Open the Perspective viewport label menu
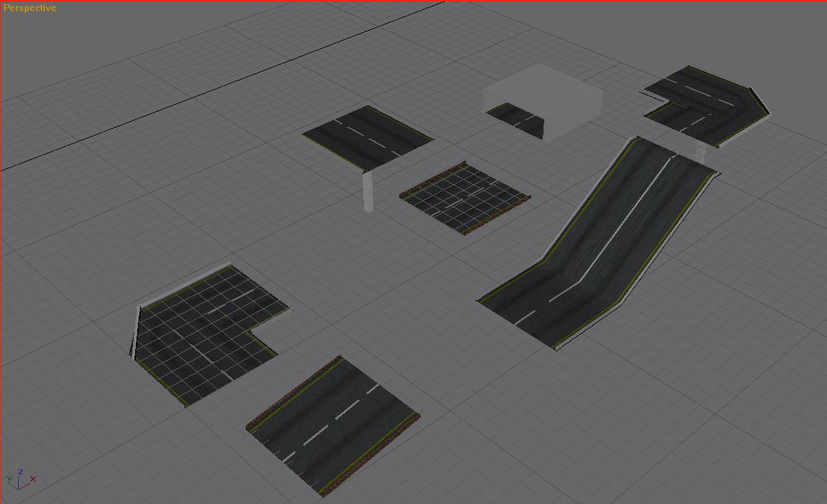Viewport: 827px width, 504px height. click(30, 8)
